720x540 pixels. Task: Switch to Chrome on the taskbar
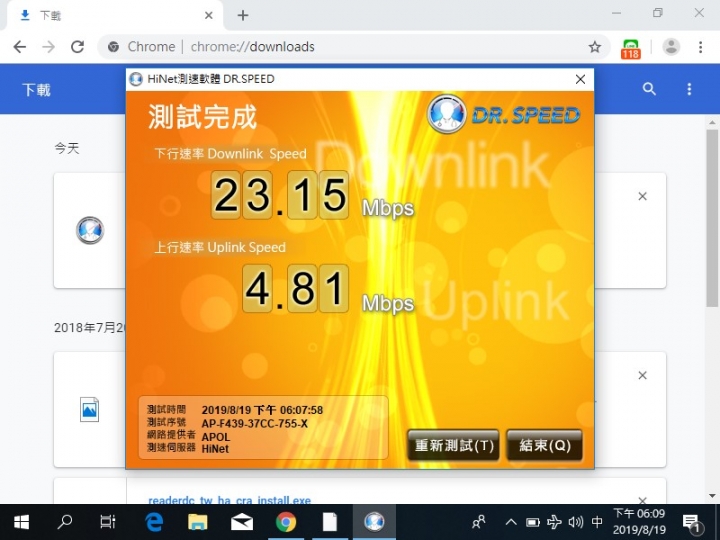(x=286, y=522)
